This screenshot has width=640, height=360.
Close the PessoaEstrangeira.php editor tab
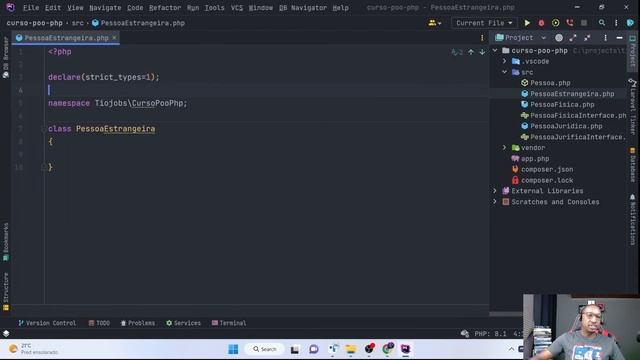click(x=114, y=38)
